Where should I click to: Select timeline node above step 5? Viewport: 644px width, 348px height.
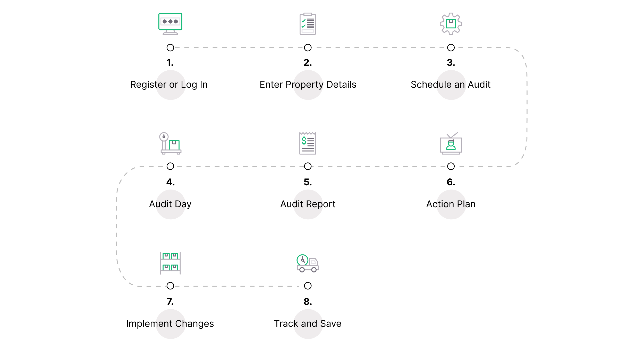click(x=308, y=166)
